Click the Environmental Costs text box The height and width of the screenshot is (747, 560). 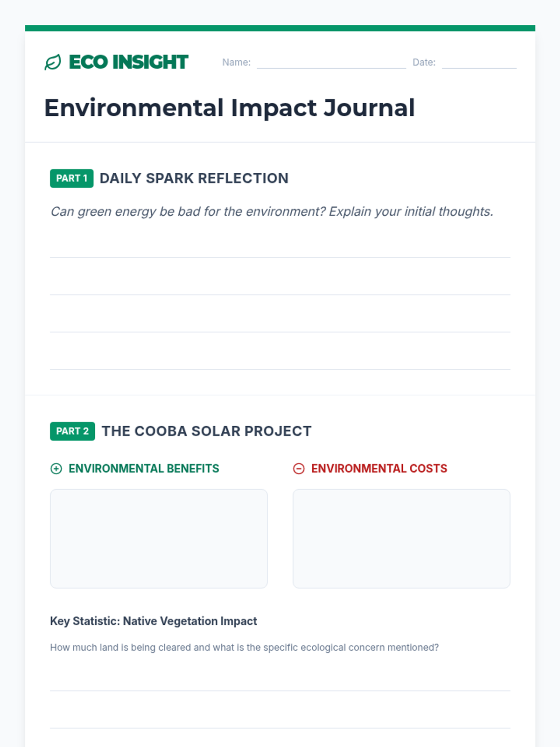(401, 539)
